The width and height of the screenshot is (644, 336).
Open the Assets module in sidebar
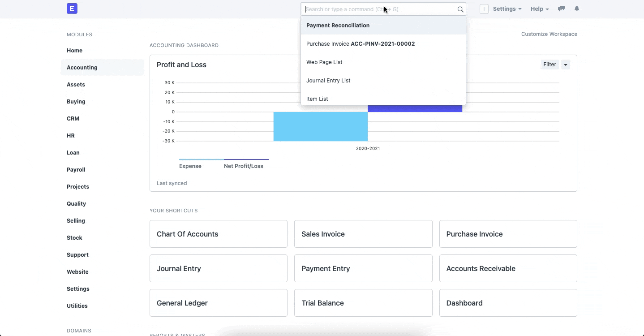76,85
